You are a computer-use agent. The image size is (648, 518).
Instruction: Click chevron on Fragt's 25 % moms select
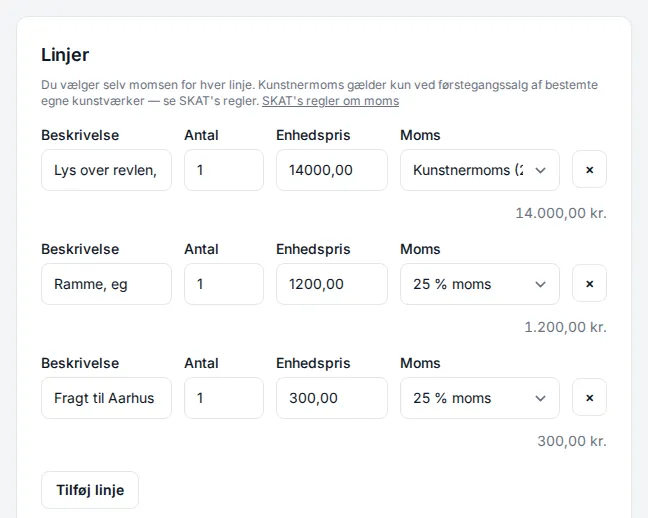(541, 399)
